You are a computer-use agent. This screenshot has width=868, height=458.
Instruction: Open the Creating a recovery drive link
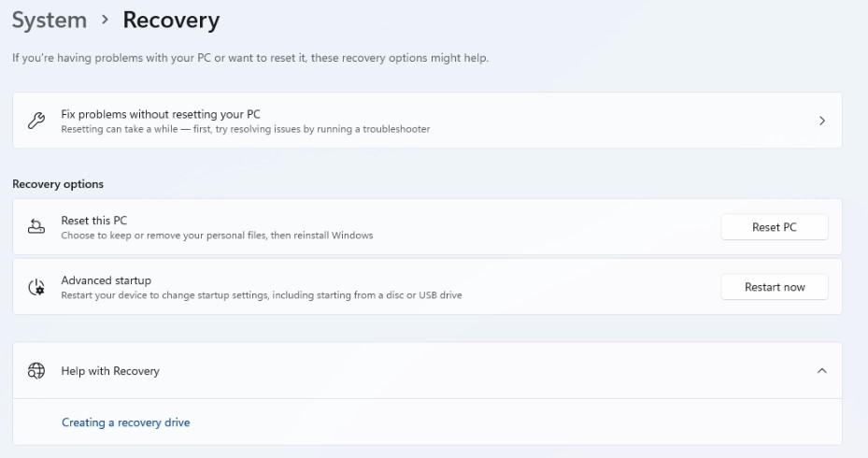coord(125,422)
